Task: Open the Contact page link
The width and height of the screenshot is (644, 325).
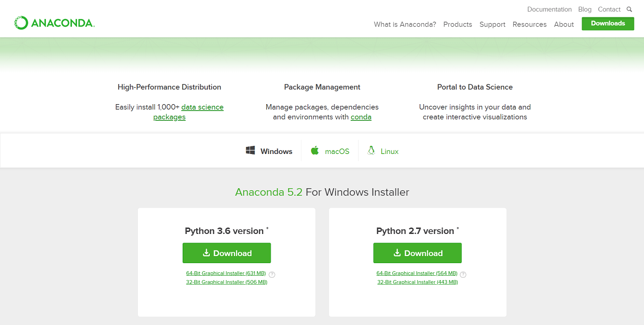Action: [609, 10]
